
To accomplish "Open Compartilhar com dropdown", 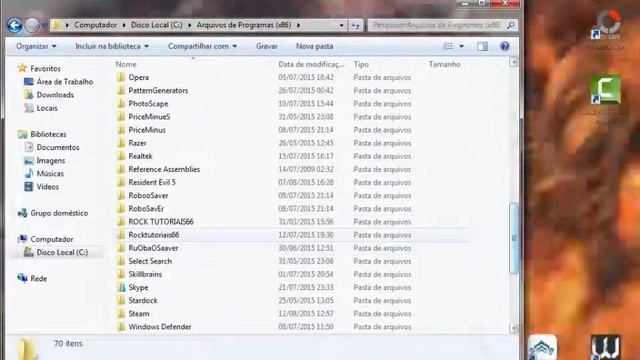I will point(202,46).
